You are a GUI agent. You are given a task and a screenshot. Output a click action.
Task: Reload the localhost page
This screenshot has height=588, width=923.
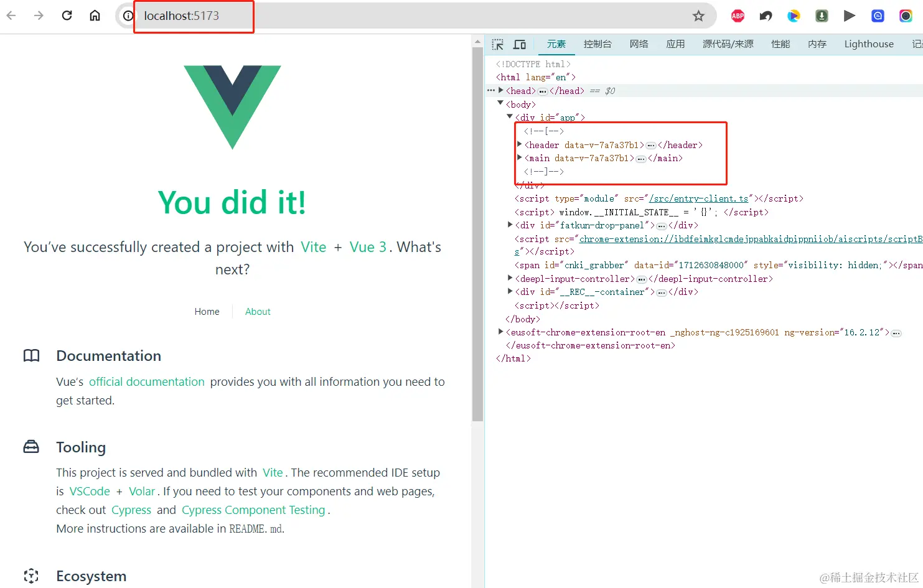click(67, 16)
